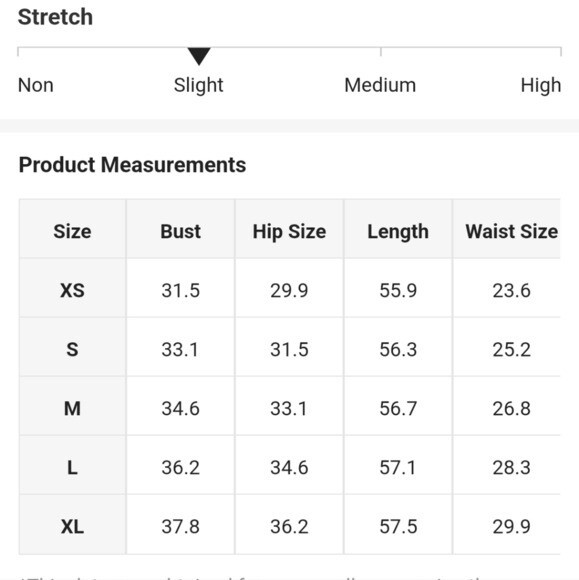Click the Hip Size column header
This screenshot has height=580, width=579.
[289, 232]
